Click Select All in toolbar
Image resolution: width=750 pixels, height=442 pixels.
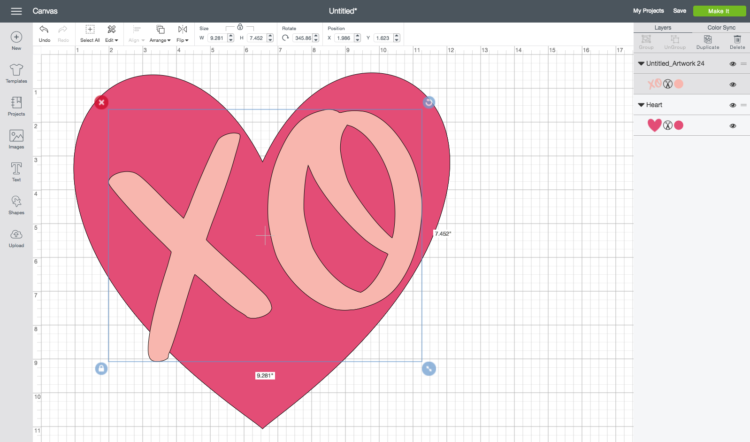tap(90, 33)
